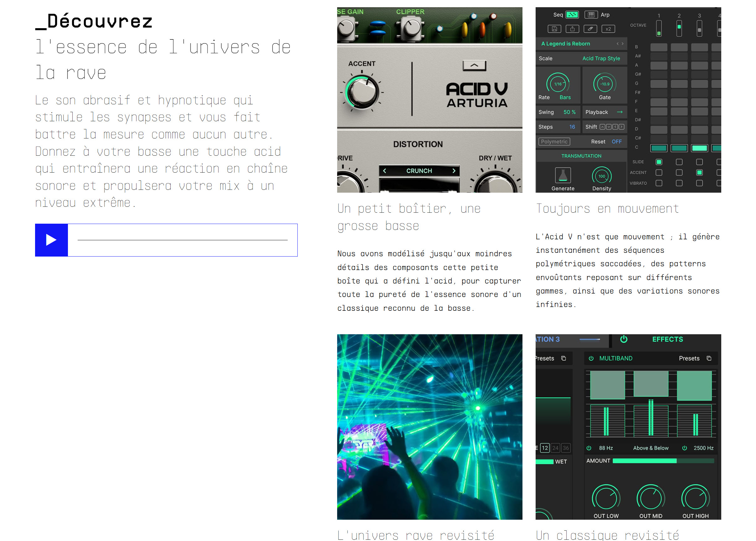Click the export pattern icon
The width and height of the screenshot is (756, 541).
point(572,29)
